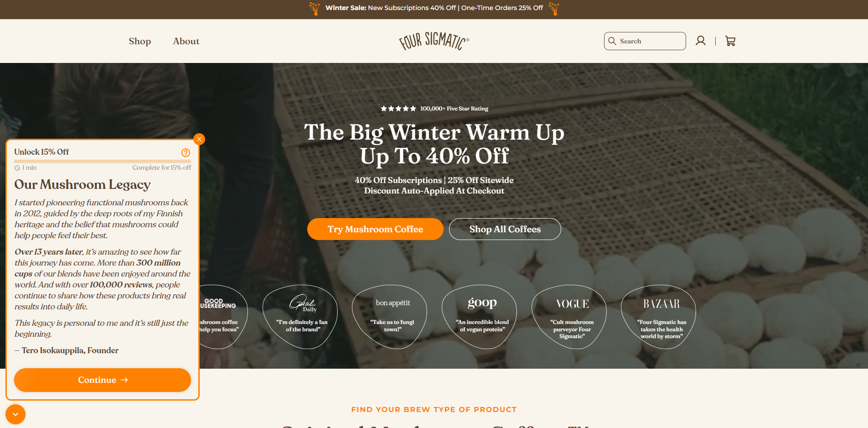Close the Unlock 15% Off popup
868x428 pixels.
point(199,139)
